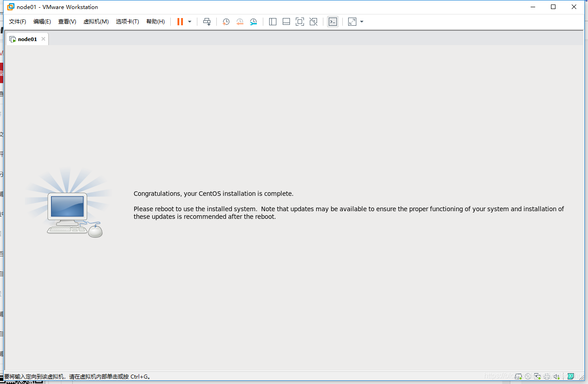Send Ctrl+Alt+Del to the virtual machine
588x384 pixels.
207,22
